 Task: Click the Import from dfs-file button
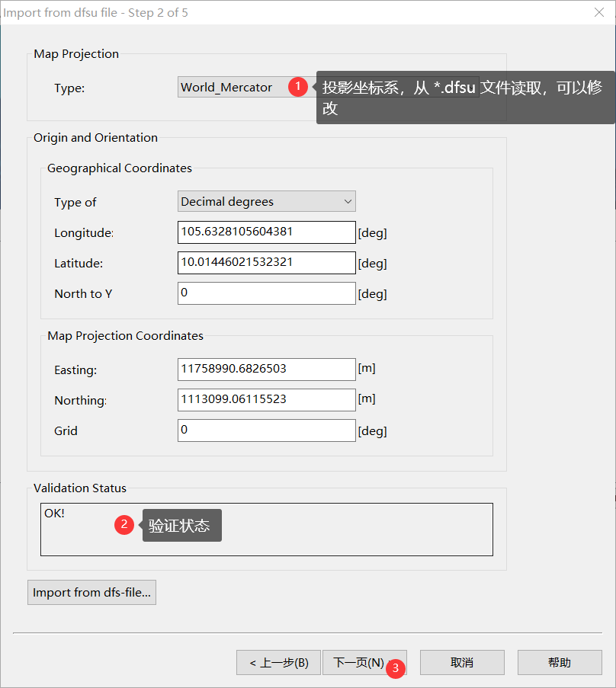point(91,592)
